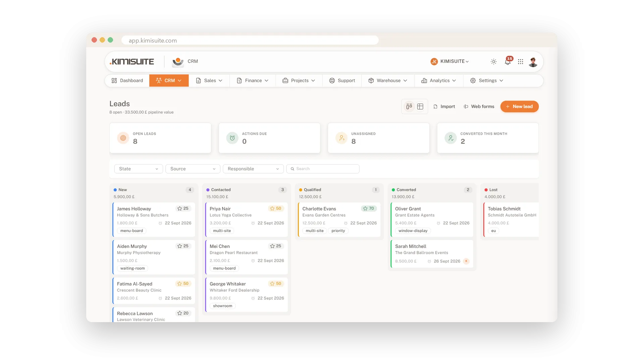Click the Open Leads target icon
The height and width of the screenshot is (362, 644).
tap(123, 138)
